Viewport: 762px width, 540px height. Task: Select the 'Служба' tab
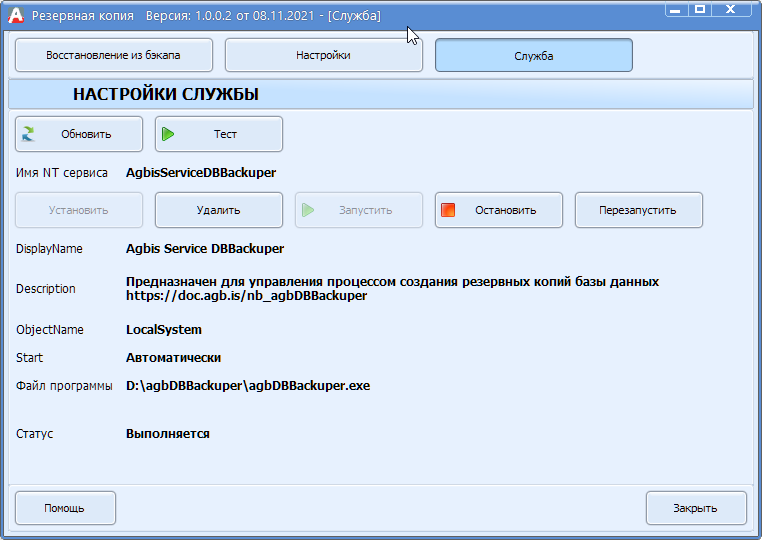tap(534, 55)
